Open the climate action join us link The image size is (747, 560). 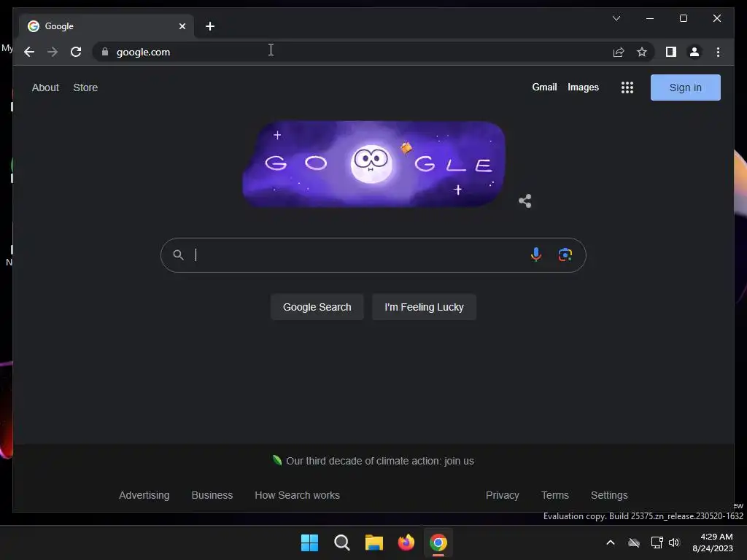point(379,461)
